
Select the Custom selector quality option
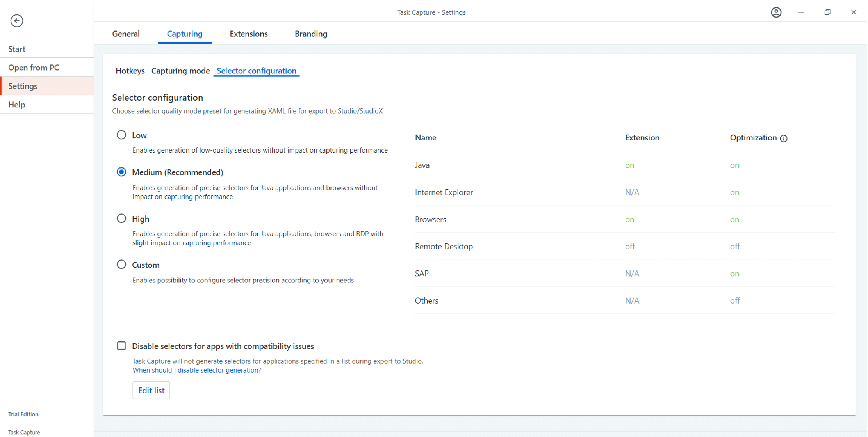(x=121, y=265)
